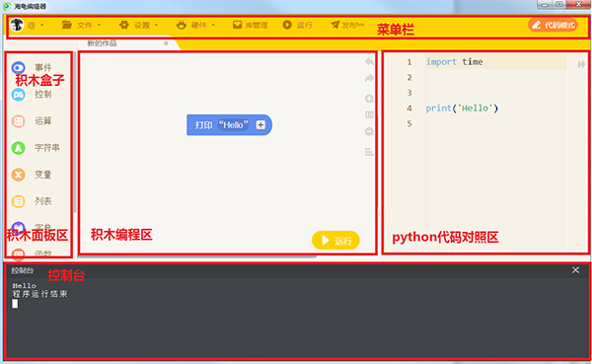592x364 pixels.
Task: Zoom in on the block workspace
Action: pyautogui.click(x=369, y=99)
